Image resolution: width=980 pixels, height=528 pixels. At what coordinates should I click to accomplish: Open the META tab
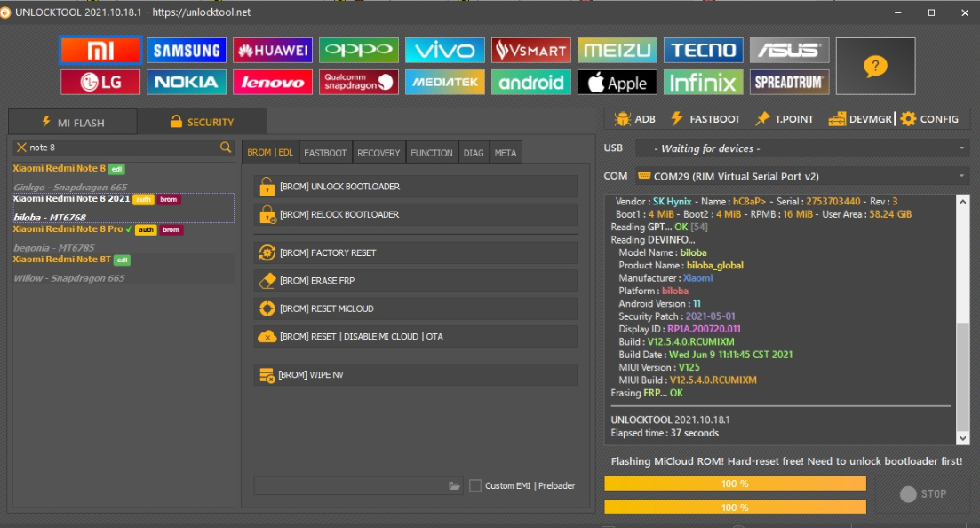(505, 153)
